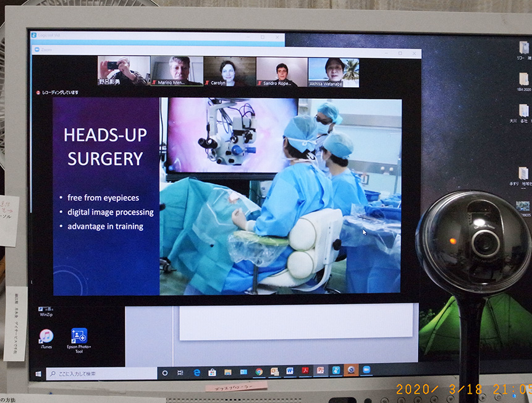Image resolution: width=532 pixels, height=403 pixels.
Task: Open the Windows Start menu
Action: (x=38, y=373)
